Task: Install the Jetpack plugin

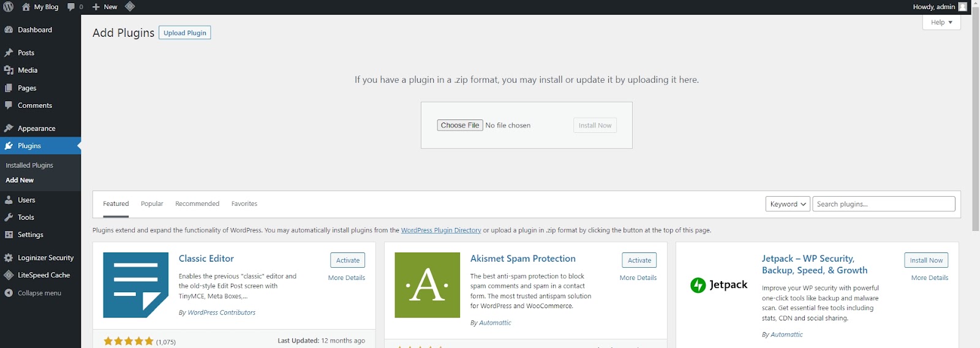Action: coord(926,260)
